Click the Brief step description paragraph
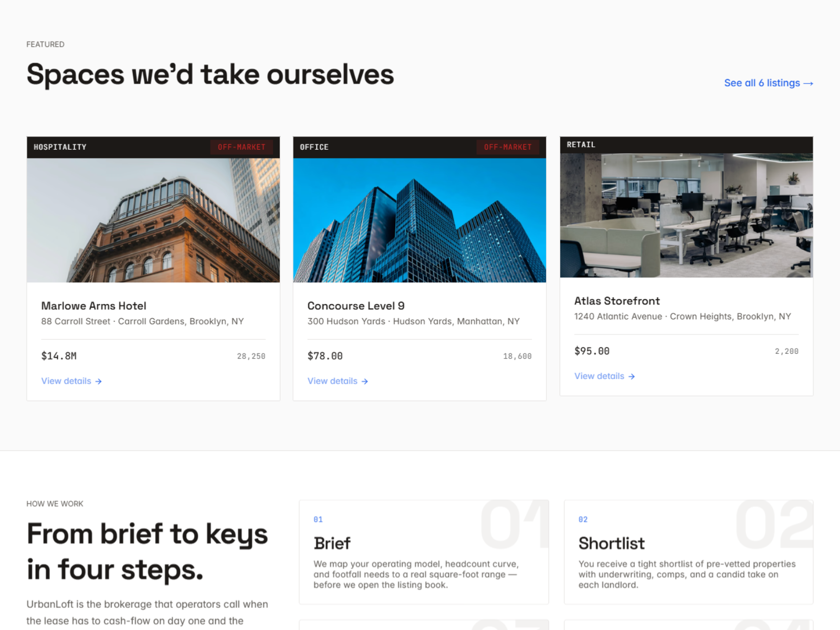The height and width of the screenshot is (630, 840). tap(416, 574)
